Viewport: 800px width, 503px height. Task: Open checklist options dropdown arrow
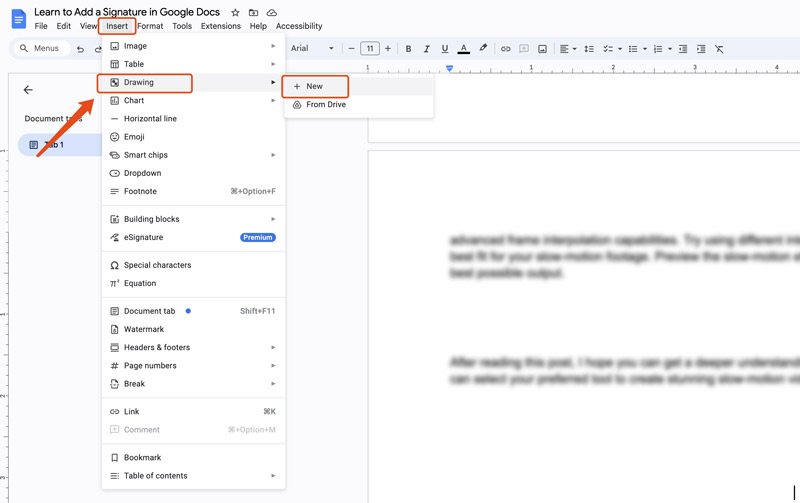click(620, 49)
